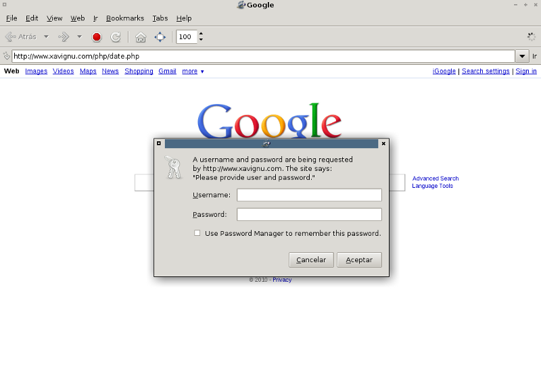
Task: Follow the Shopping link
Action: pyautogui.click(x=139, y=71)
